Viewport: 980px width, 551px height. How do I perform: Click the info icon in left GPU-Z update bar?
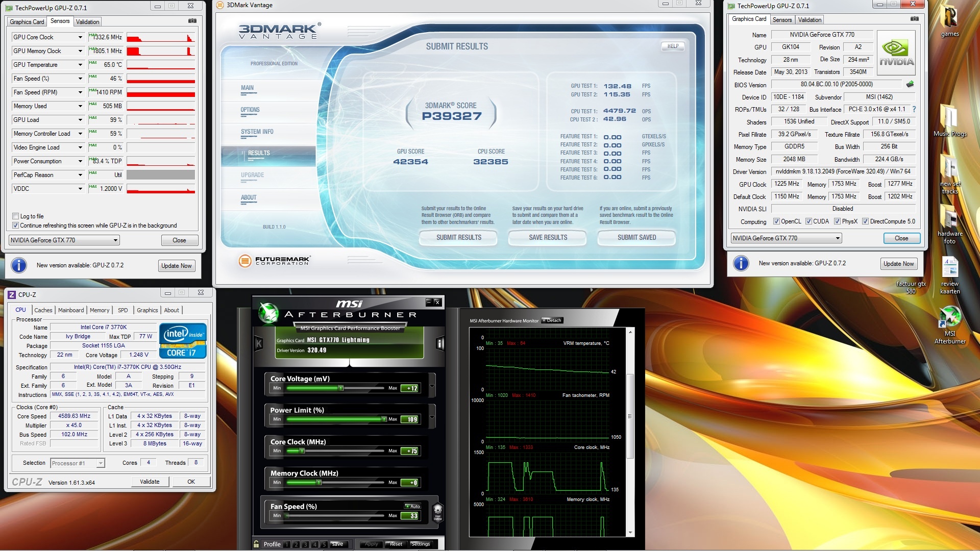(x=19, y=265)
